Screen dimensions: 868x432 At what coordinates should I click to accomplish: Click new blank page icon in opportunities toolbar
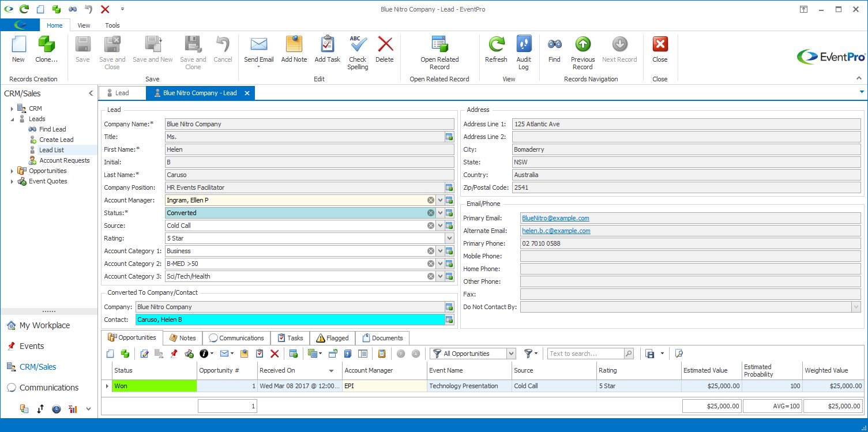click(x=111, y=354)
